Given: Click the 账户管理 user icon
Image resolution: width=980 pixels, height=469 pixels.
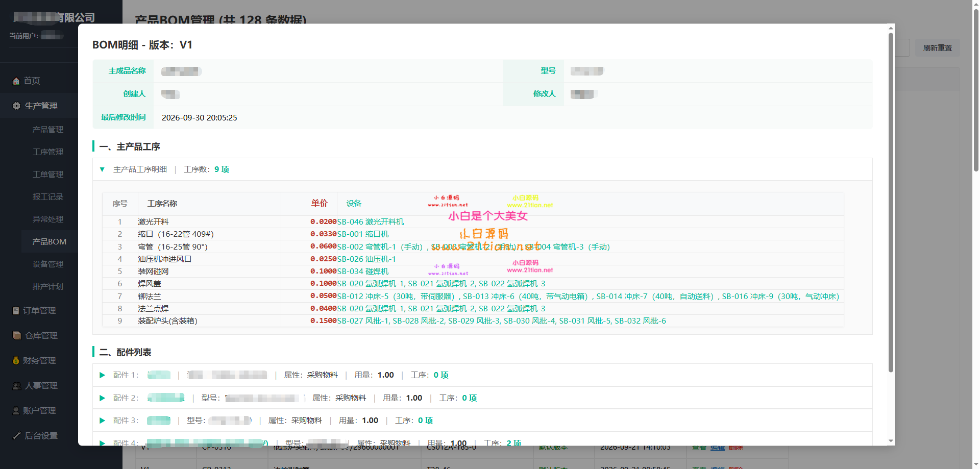Looking at the screenshot, I should tap(16, 411).
